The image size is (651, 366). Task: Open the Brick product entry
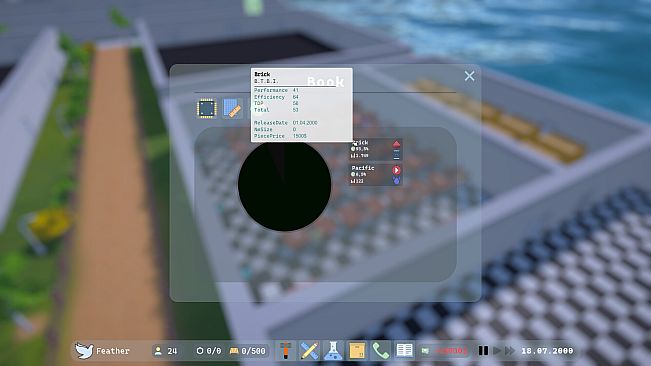click(375, 149)
